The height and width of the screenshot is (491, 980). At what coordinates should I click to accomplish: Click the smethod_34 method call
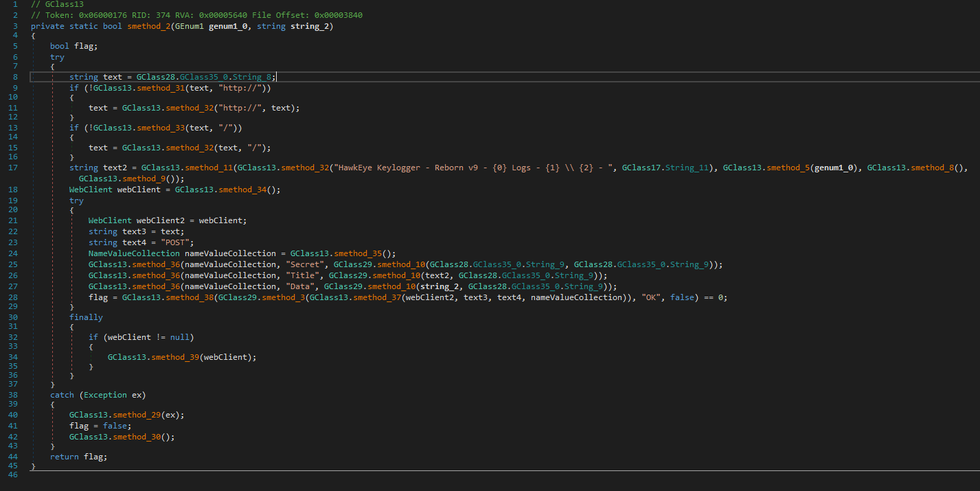point(242,190)
